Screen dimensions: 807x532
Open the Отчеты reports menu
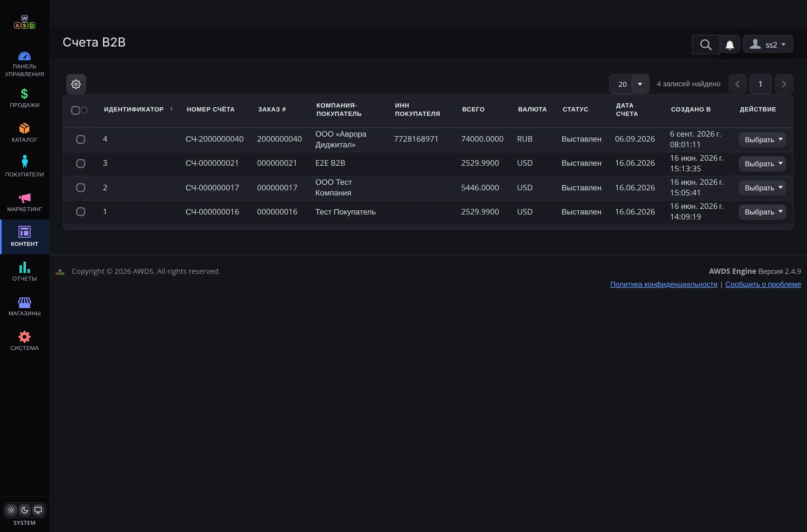24,271
